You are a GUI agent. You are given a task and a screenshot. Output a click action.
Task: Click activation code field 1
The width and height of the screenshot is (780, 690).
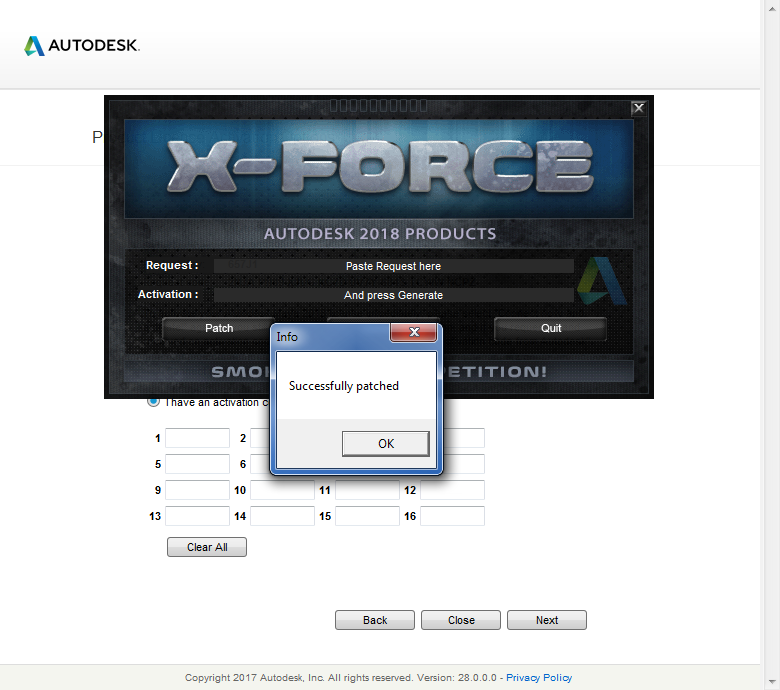(197, 438)
